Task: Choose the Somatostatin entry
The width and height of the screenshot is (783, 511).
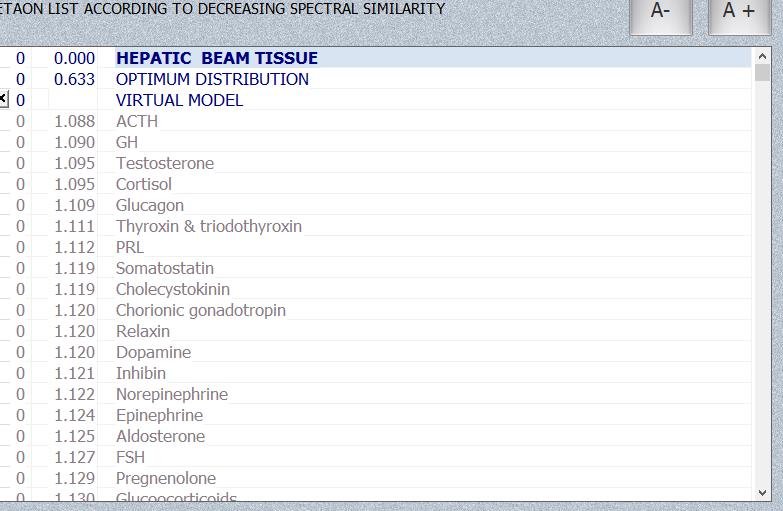Action: 165,268
